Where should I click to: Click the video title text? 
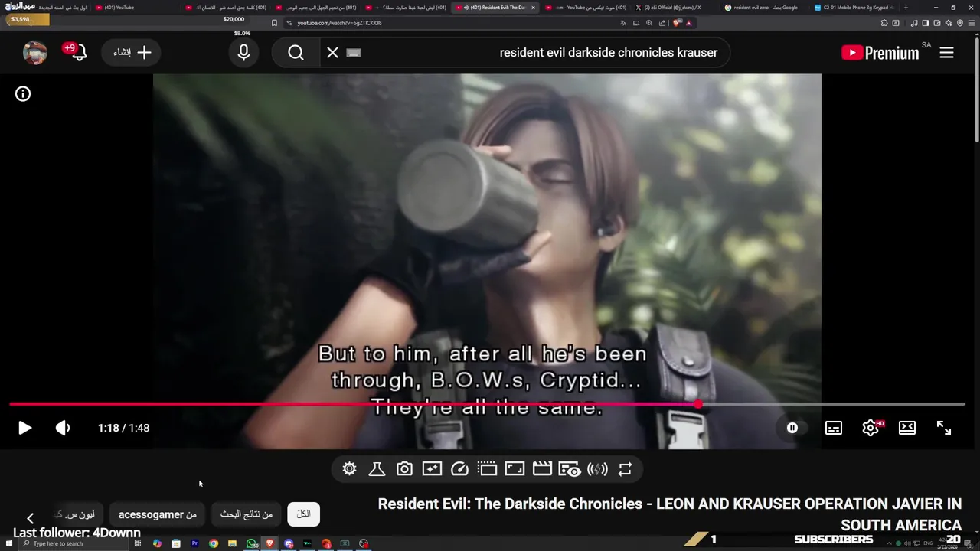pos(669,514)
